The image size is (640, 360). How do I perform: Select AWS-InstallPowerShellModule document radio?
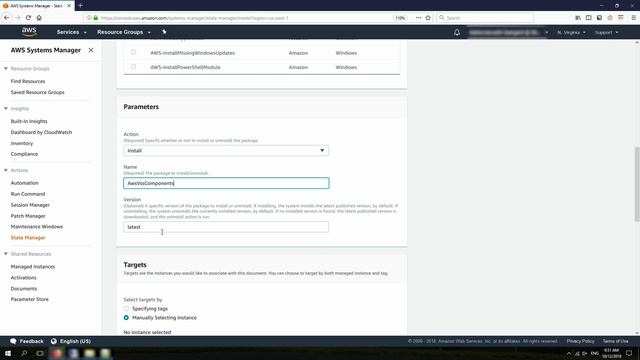click(x=133, y=67)
